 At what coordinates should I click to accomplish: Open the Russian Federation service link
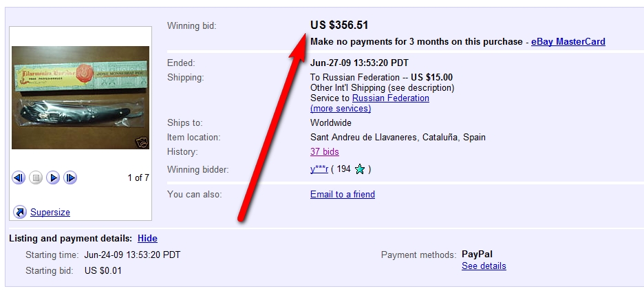point(390,98)
